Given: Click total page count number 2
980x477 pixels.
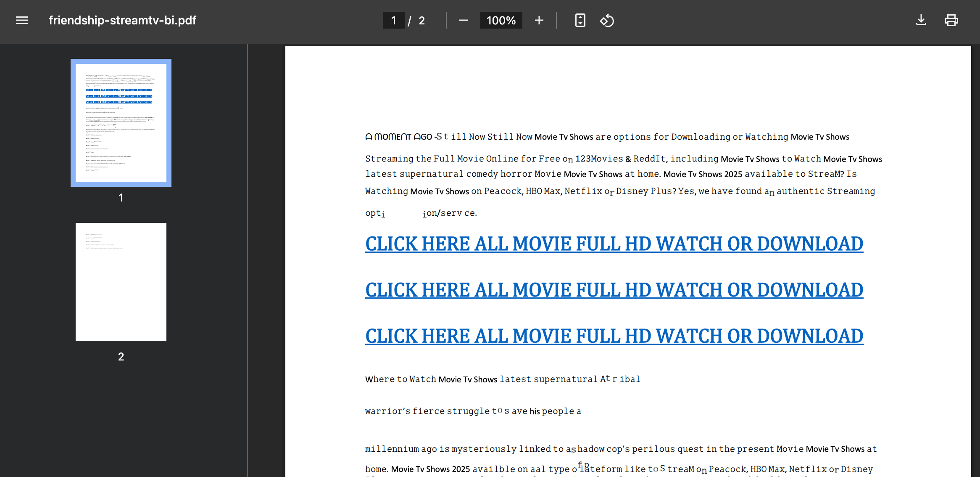Looking at the screenshot, I should (x=422, y=21).
